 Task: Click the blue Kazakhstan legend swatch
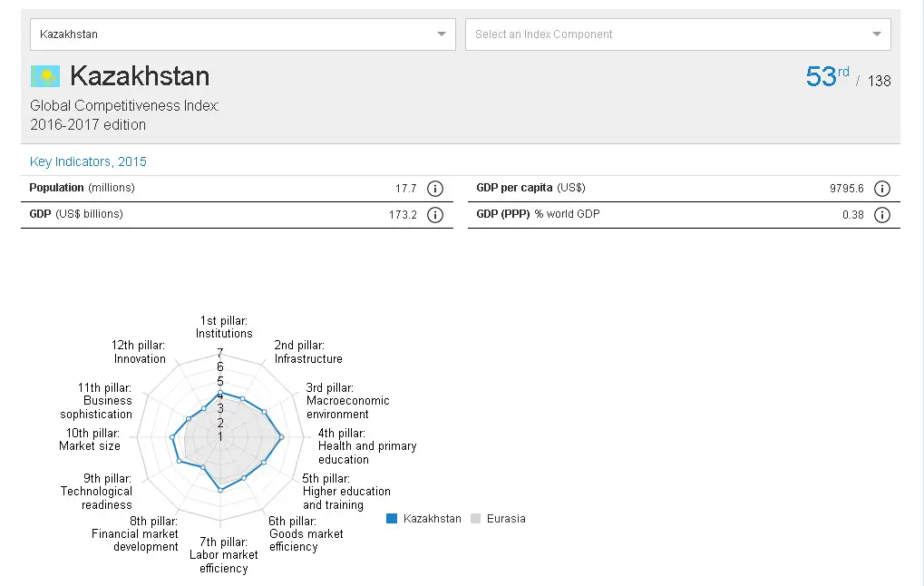(392, 519)
